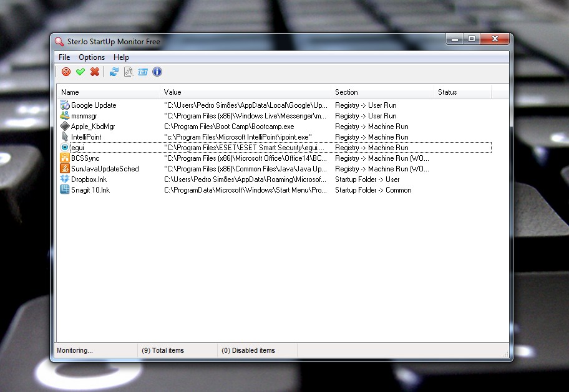
Task: Maximize the SterJo StartUp Monitor window
Action: pos(472,39)
